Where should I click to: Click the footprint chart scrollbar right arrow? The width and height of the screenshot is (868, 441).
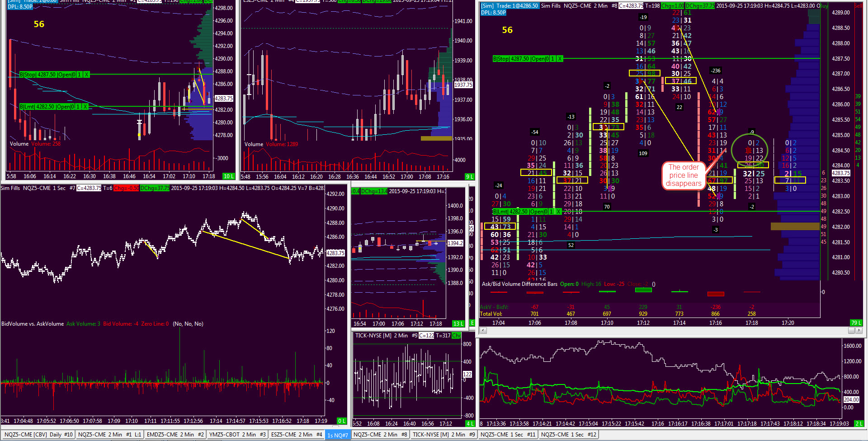(x=859, y=331)
